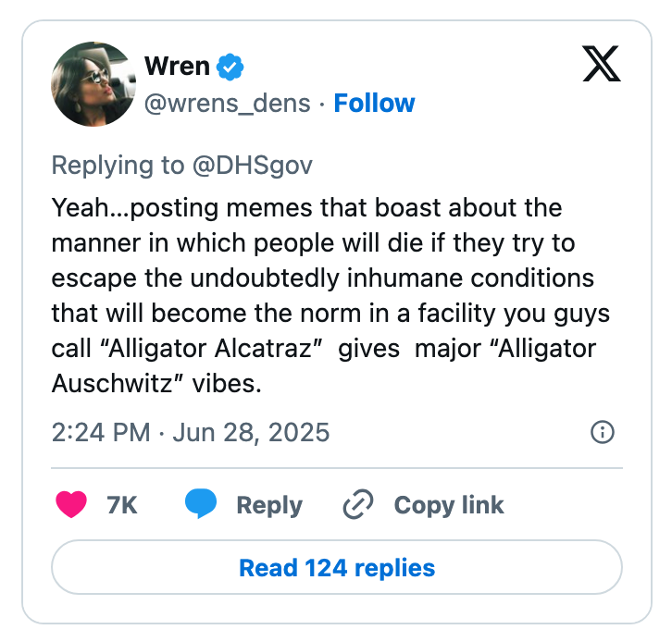Open Wren's profile picture
This screenshot has width=672, height=642.
[x=93, y=84]
